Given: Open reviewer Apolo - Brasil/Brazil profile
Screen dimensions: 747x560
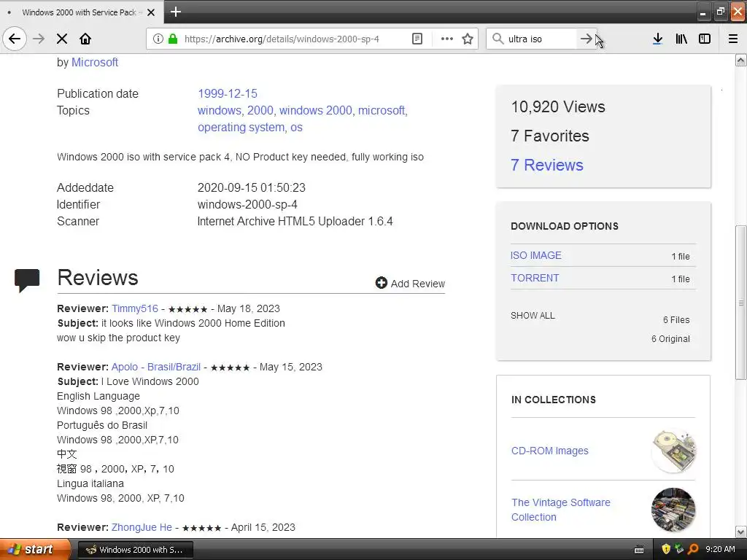Looking at the screenshot, I should tap(156, 367).
